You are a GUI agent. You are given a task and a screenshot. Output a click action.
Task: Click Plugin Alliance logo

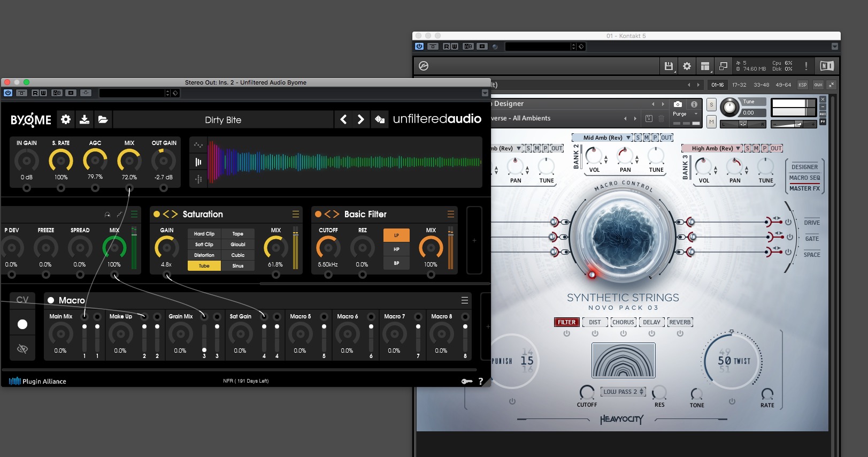click(x=37, y=381)
